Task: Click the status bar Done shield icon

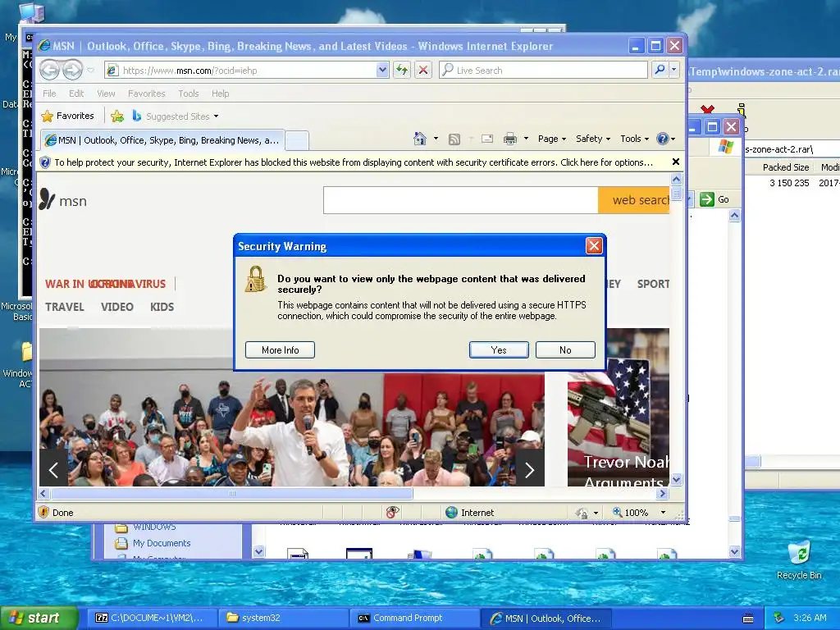Action: tap(44, 512)
